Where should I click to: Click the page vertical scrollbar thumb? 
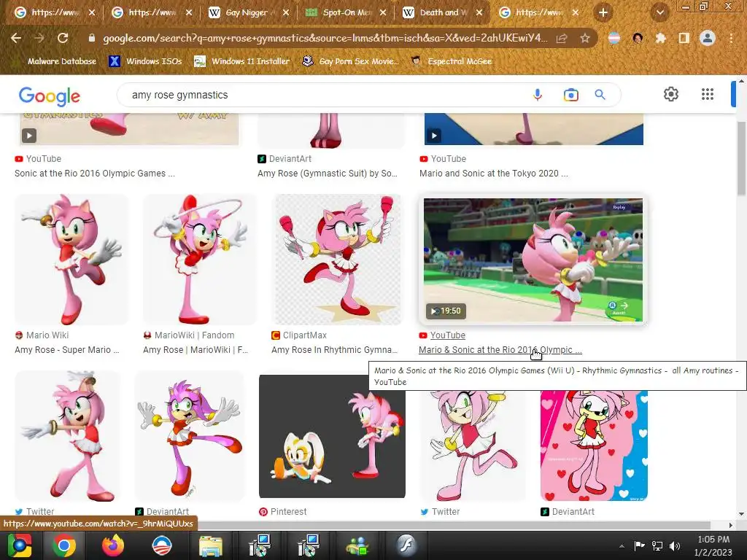(741, 157)
